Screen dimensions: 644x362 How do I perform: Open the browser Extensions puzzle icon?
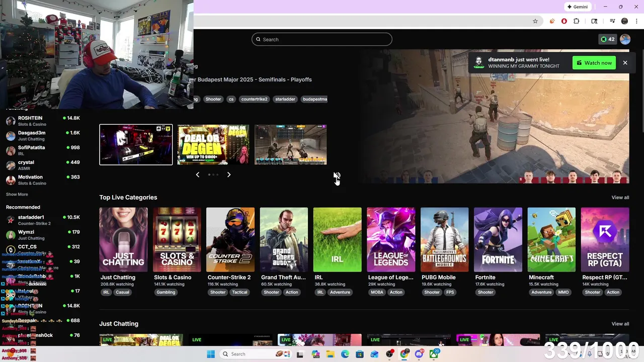tap(577, 21)
